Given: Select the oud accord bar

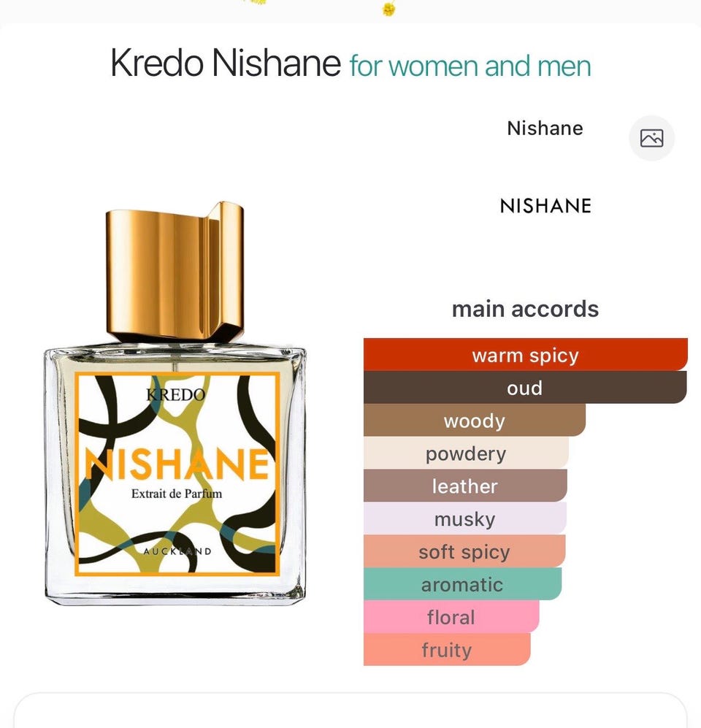Looking at the screenshot, I should point(525,387).
